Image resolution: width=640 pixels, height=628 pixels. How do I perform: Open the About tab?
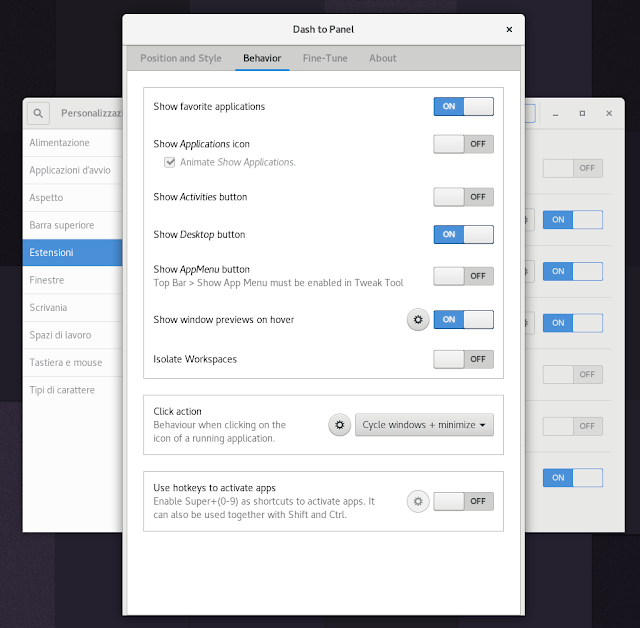pyautogui.click(x=383, y=58)
